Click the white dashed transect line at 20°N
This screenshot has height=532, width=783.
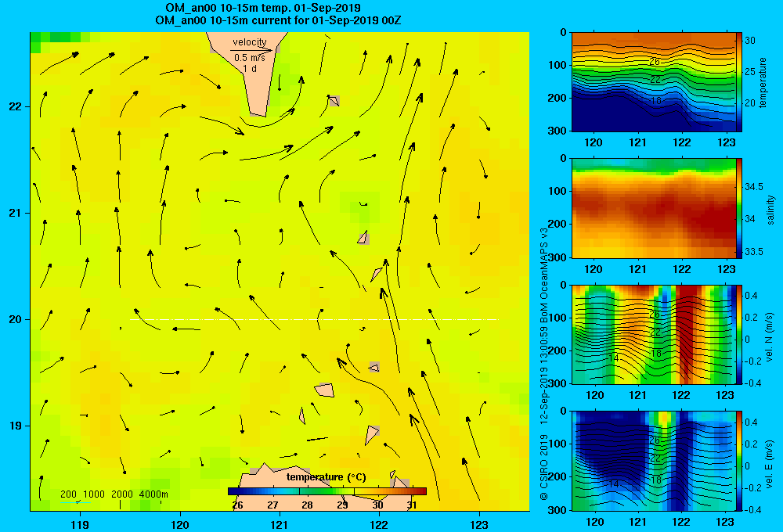[314, 319]
